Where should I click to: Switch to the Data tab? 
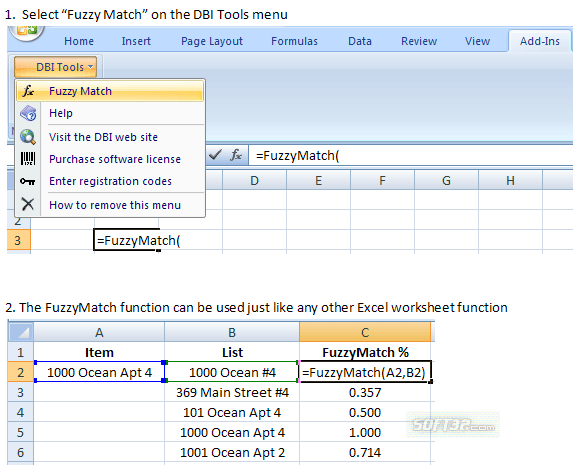360,41
